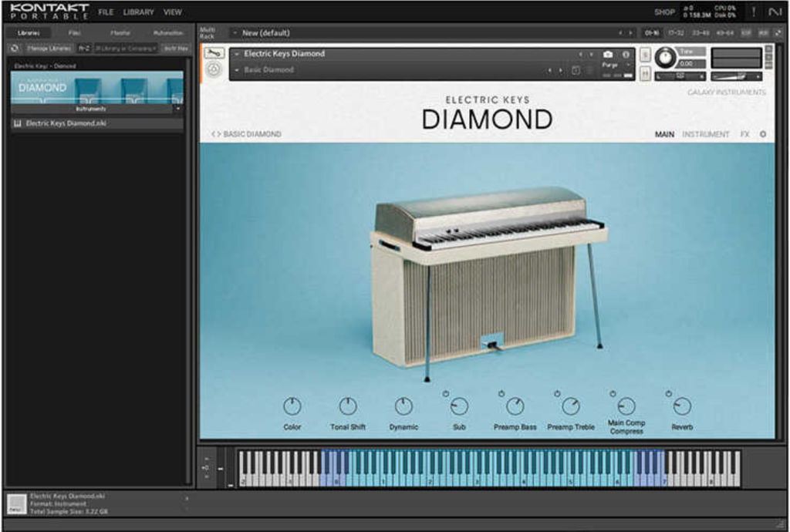This screenshot has width=790, height=532.
Task: Click instrument thumbnail icon in info pane
Action: click(16, 503)
